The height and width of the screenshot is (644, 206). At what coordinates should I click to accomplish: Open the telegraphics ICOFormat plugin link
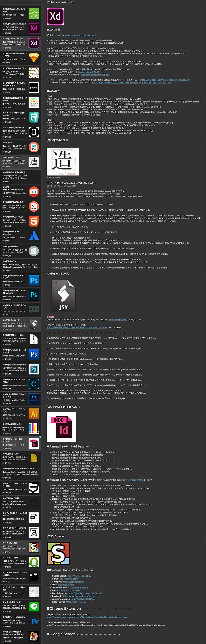point(77,328)
